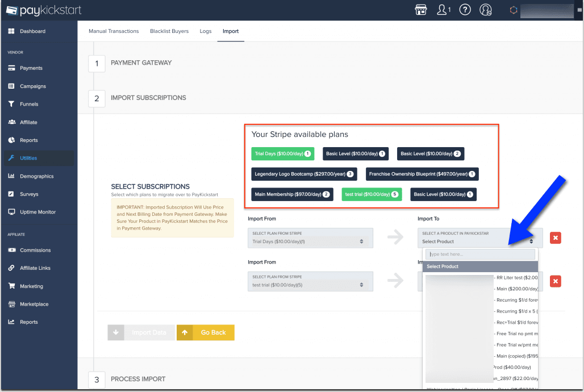Click the Commissions money icon
This screenshot has width=584, height=392.
[x=12, y=250]
